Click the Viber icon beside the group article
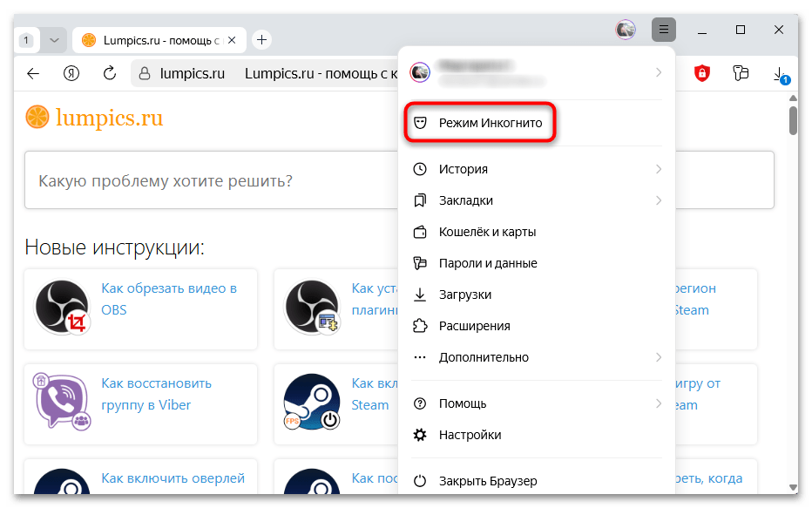This screenshot has height=508, width=812. pyautogui.click(x=61, y=403)
